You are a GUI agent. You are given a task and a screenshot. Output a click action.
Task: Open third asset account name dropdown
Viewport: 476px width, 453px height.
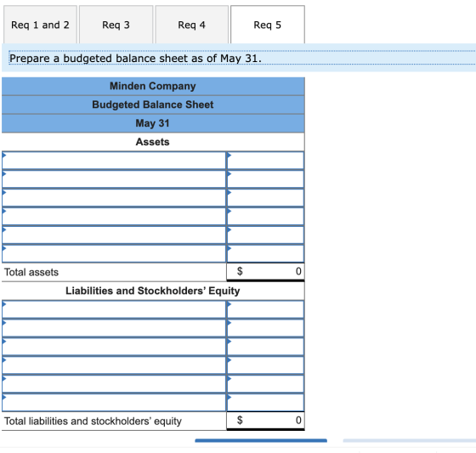(x=114, y=198)
